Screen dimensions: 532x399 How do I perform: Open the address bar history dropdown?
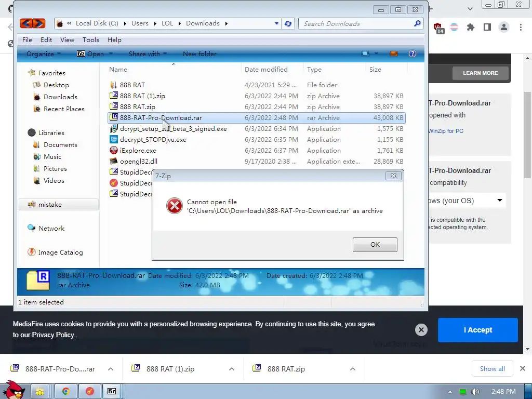(276, 23)
